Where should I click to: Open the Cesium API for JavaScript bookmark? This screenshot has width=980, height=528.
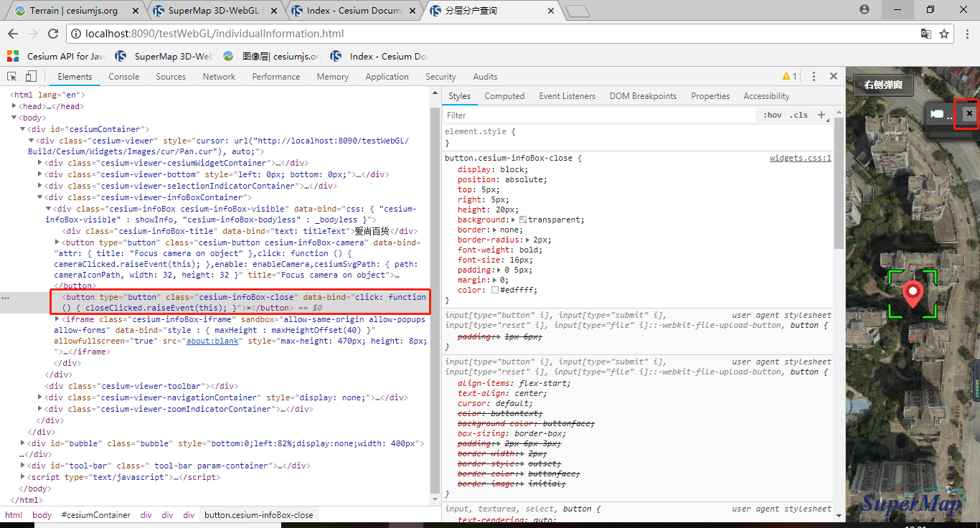tap(56, 56)
